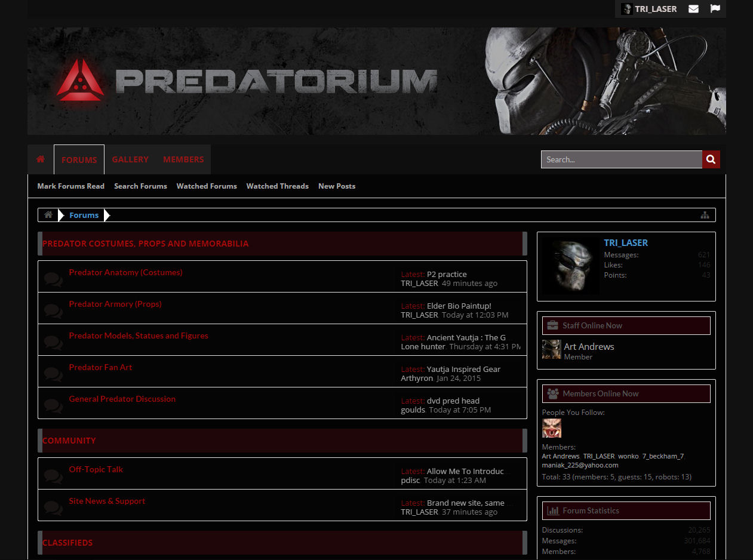753x560 pixels.
Task: Open the TRI_LASER account menu in the top bar
Action: [656, 9]
